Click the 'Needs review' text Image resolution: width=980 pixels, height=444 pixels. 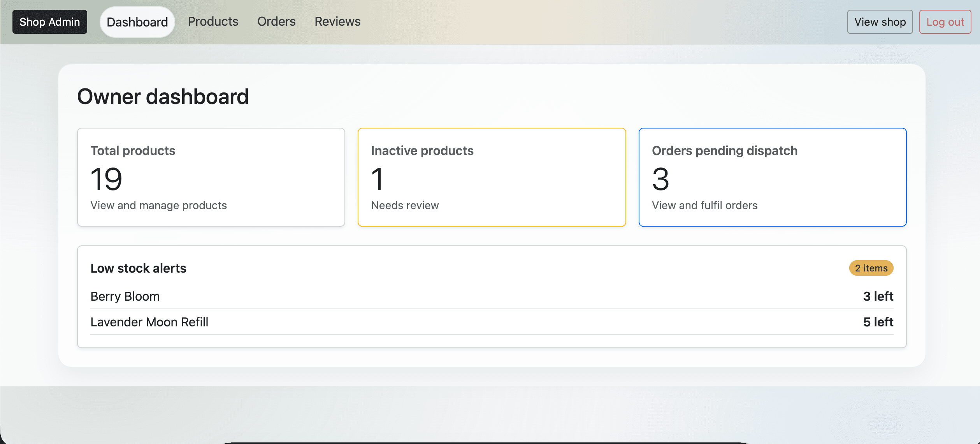pyautogui.click(x=405, y=205)
